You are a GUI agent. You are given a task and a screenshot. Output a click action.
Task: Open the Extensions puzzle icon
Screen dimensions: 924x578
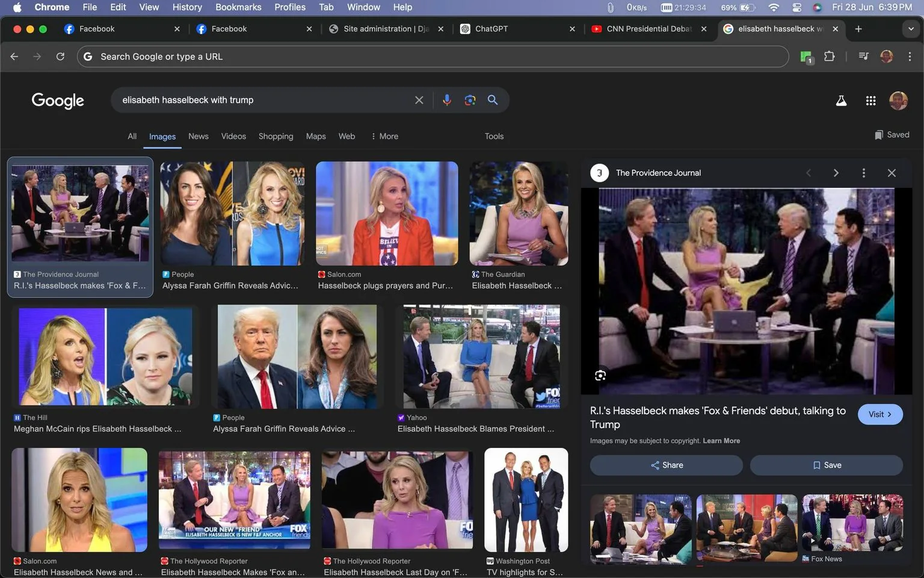[829, 56]
